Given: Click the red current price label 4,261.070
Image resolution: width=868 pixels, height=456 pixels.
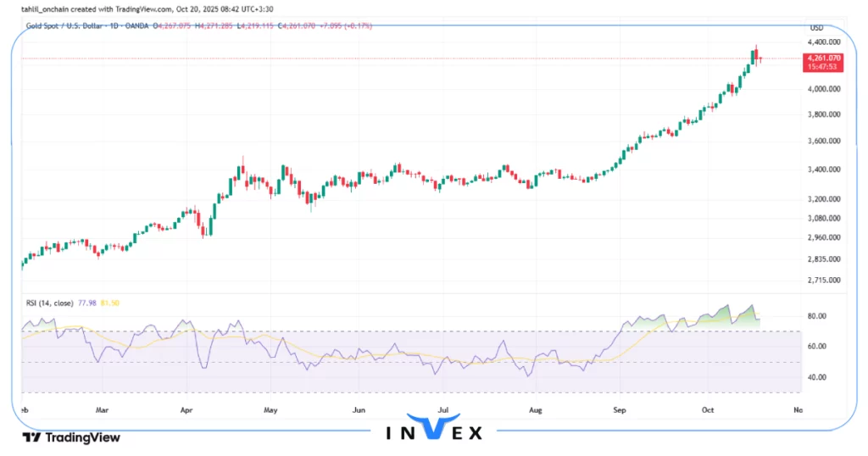Looking at the screenshot, I should point(822,58).
